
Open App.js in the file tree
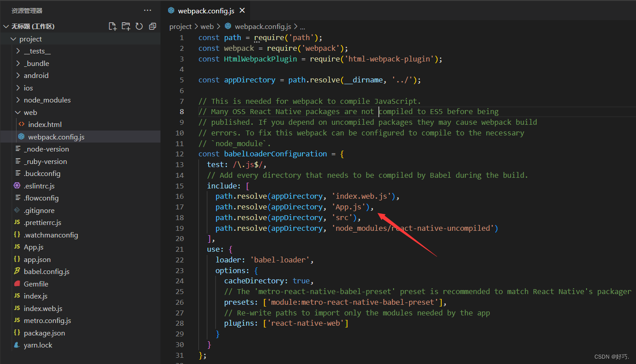click(80, 247)
